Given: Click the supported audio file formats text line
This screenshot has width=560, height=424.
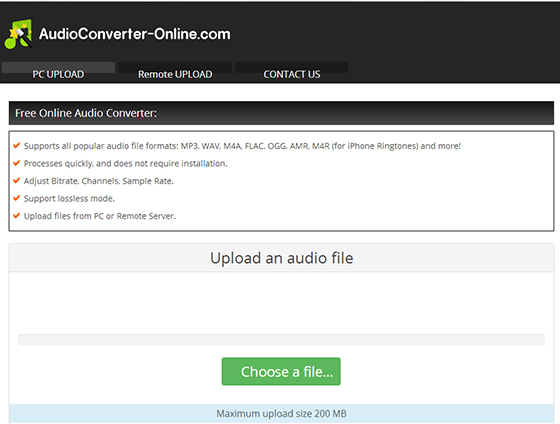Looking at the screenshot, I should pyautogui.click(x=242, y=146).
